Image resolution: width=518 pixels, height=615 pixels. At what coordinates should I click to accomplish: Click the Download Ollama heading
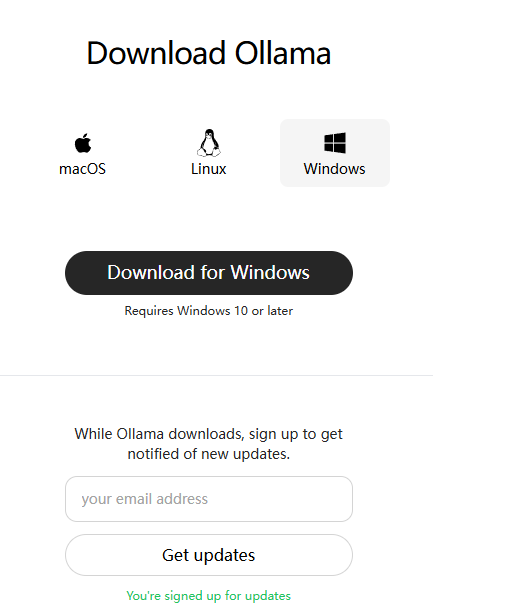(209, 53)
